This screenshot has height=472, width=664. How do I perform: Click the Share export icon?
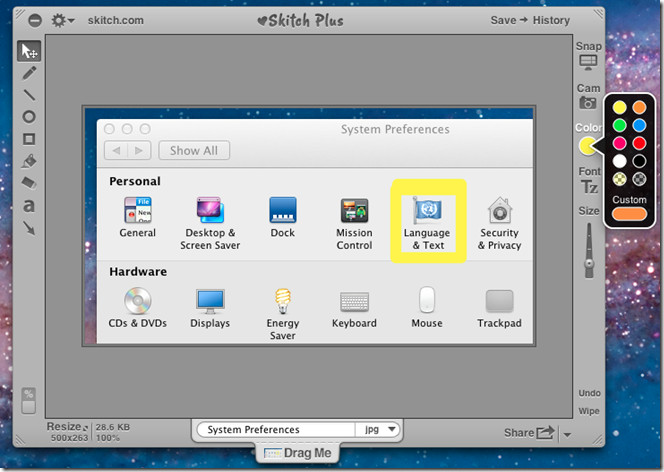[x=545, y=433]
